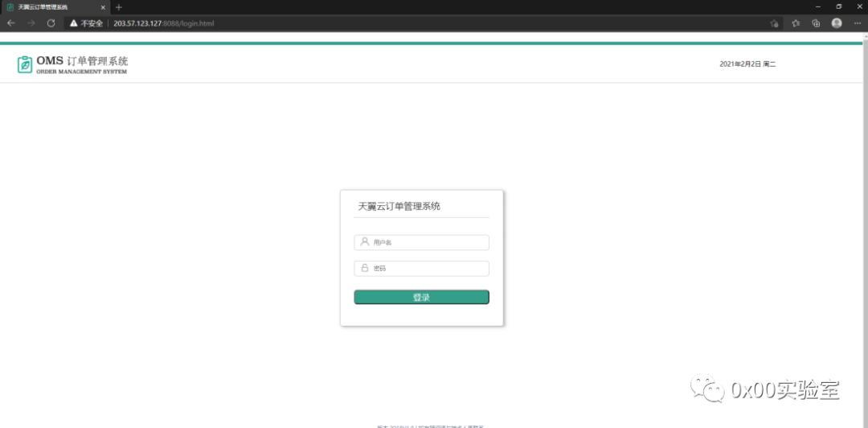Click the user silhouette icon in username field
This screenshot has width=868, height=428.
coord(365,241)
